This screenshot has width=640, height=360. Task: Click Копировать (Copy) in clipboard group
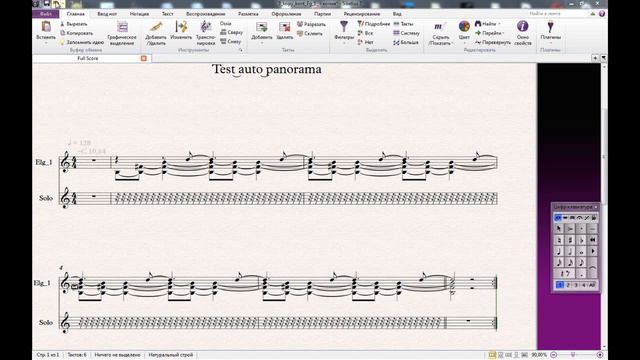point(76,33)
